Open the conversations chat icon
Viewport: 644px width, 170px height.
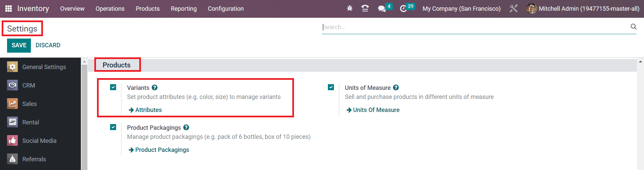tap(382, 8)
